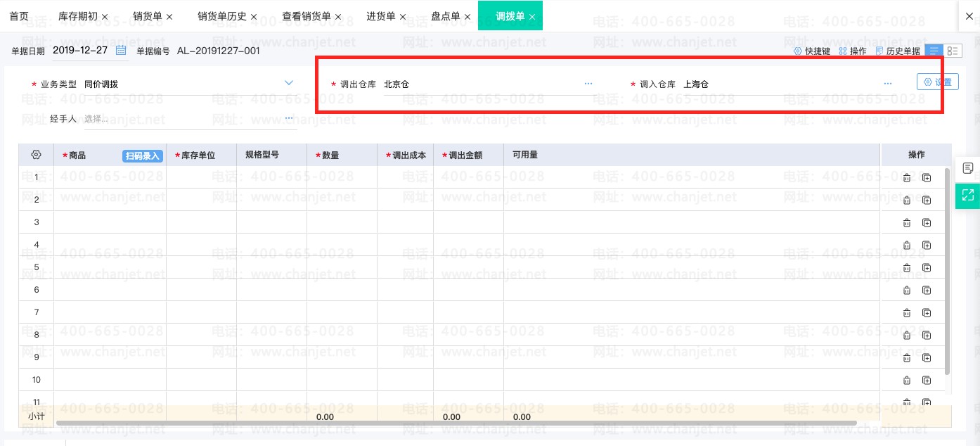Open 快捷键 shortcuts button
The height and width of the screenshot is (446, 980).
pyautogui.click(x=812, y=51)
